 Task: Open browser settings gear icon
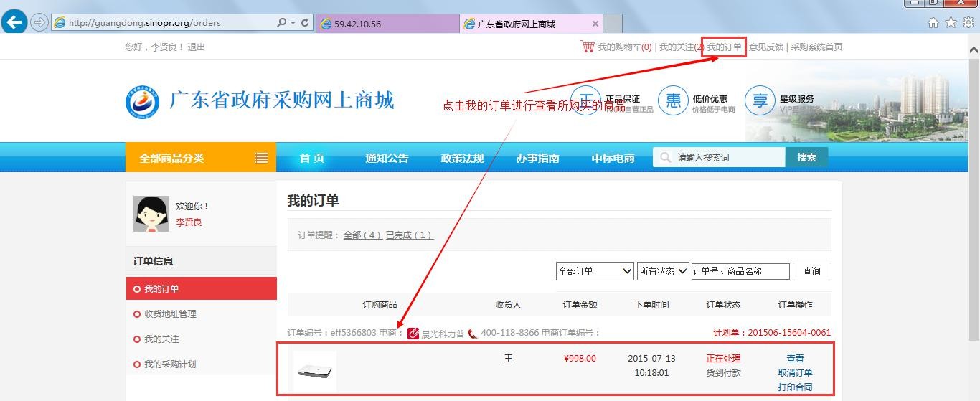[969, 23]
